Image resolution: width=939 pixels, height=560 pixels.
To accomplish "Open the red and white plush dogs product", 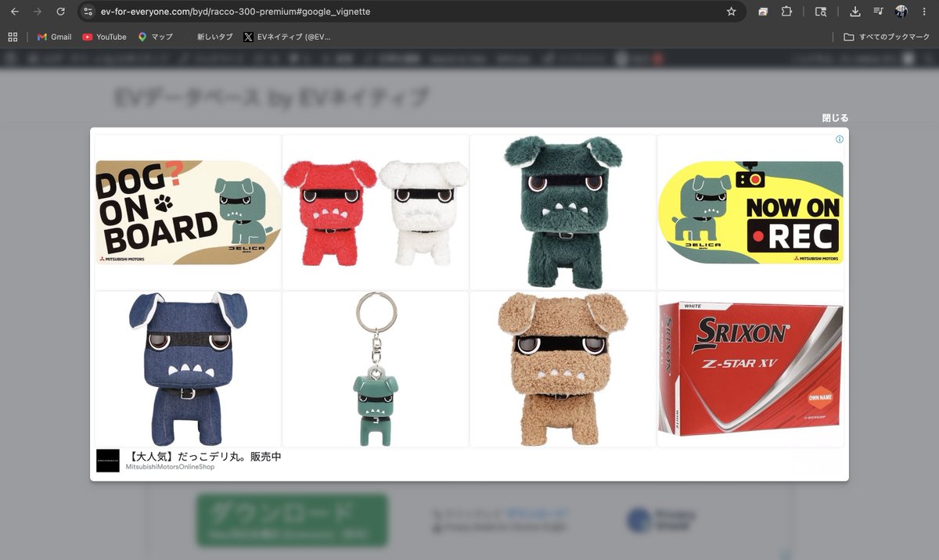I will pyautogui.click(x=376, y=212).
